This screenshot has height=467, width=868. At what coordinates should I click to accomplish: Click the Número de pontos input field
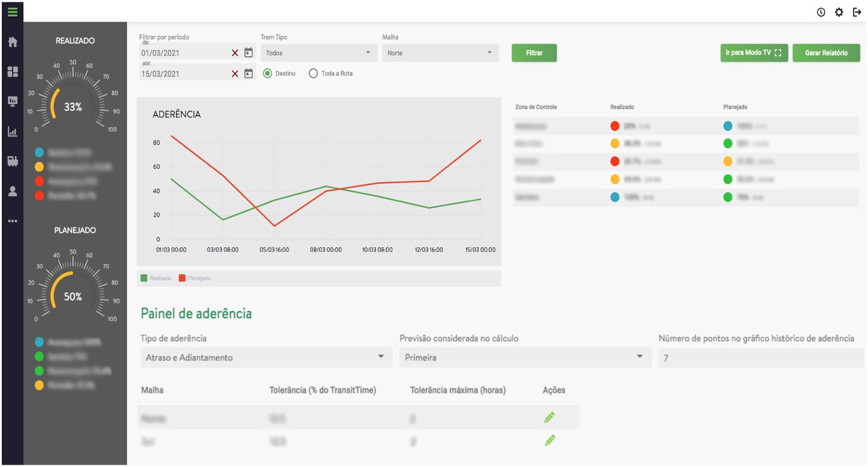tap(758, 358)
